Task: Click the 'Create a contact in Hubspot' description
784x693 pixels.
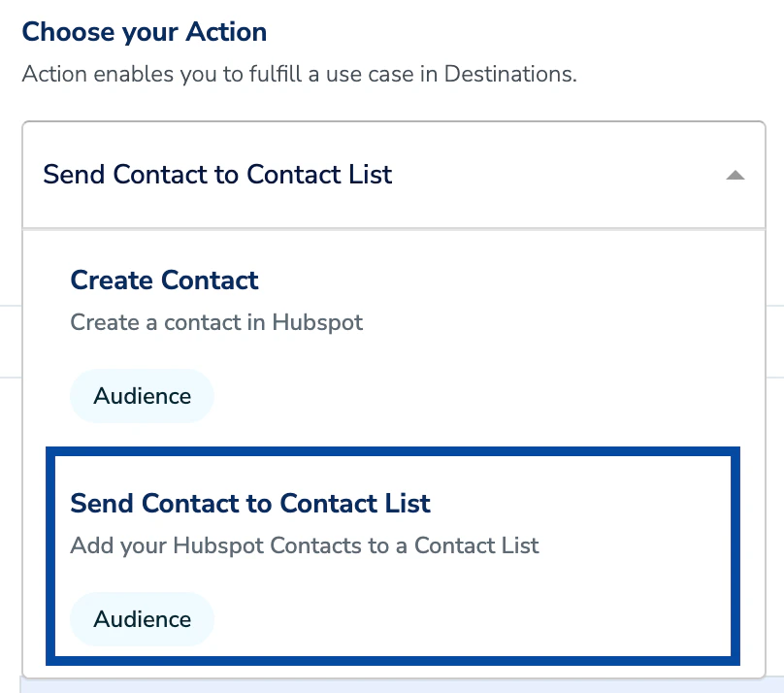Action: [x=216, y=322]
